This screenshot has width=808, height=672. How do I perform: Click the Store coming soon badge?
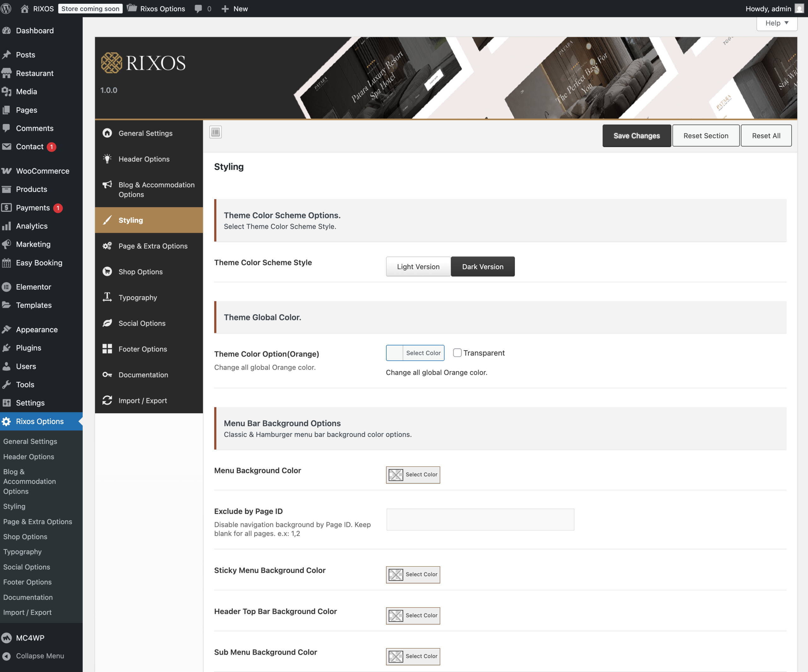(90, 9)
